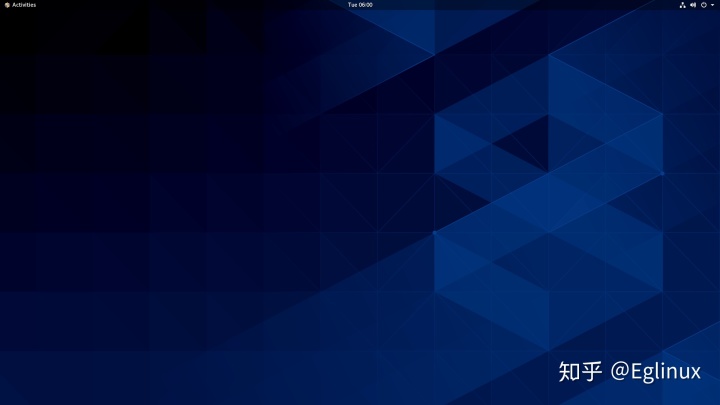Screen dimensions: 720x405
Task: Click the power icon in top bar
Action: click(703, 5)
